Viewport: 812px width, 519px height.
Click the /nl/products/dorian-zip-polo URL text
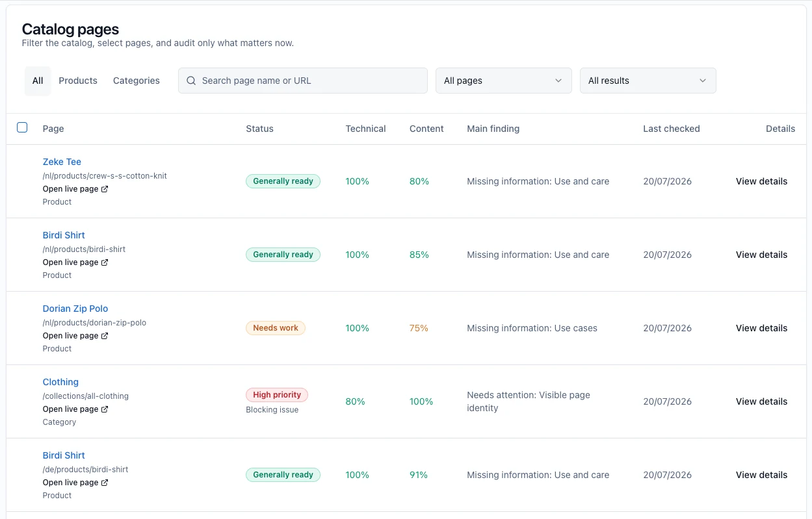point(94,323)
